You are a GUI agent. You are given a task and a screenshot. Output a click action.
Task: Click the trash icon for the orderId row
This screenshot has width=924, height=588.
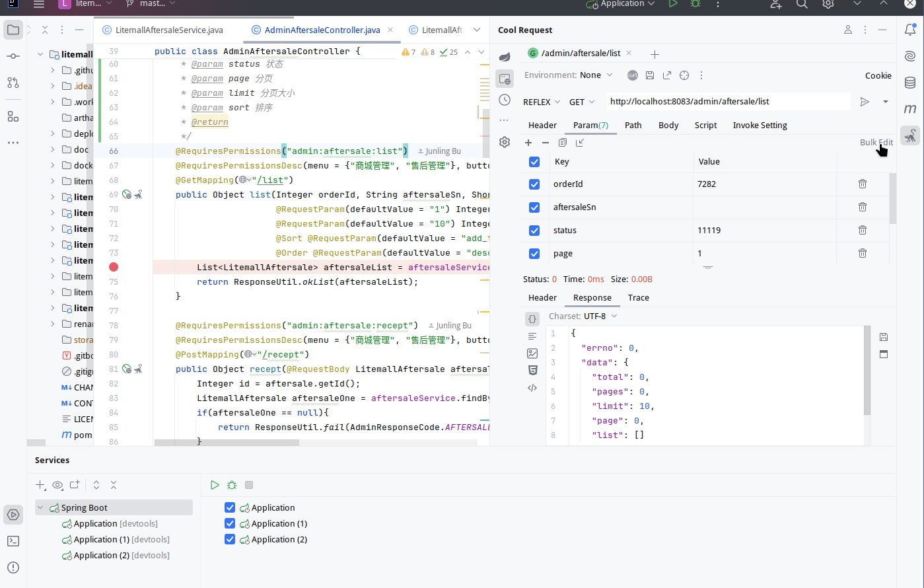point(862,184)
